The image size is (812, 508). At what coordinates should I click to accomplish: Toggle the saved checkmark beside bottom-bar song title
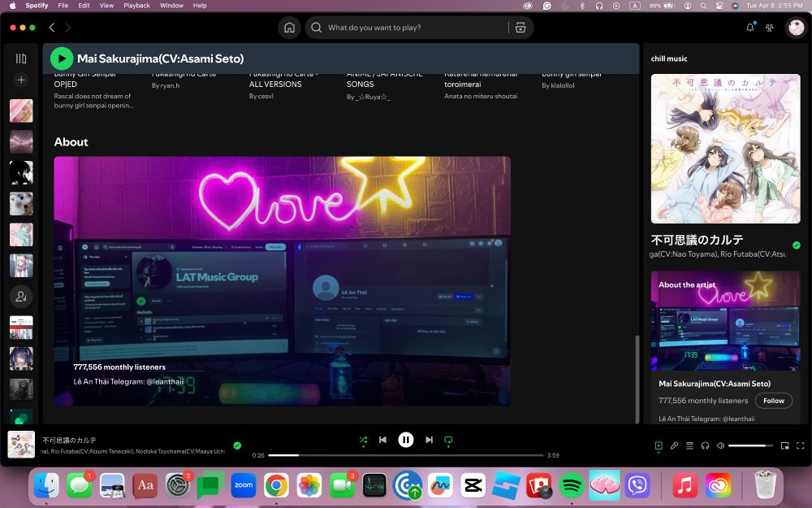[x=237, y=445]
